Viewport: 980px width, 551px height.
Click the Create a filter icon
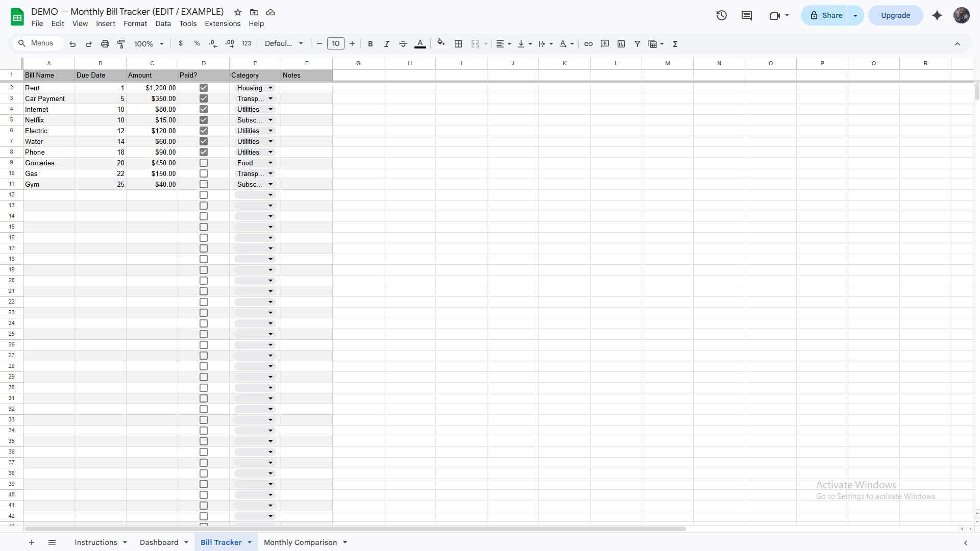click(x=638, y=44)
